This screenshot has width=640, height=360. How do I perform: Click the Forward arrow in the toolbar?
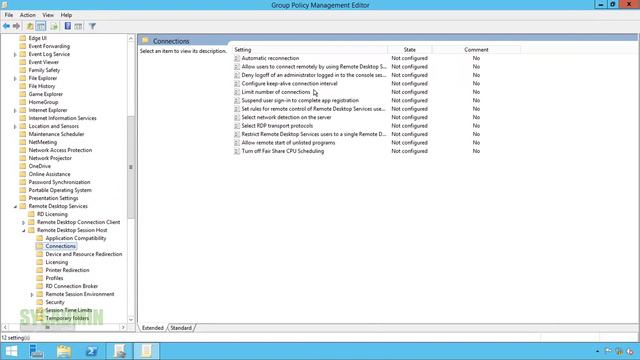[x=16, y=26]
